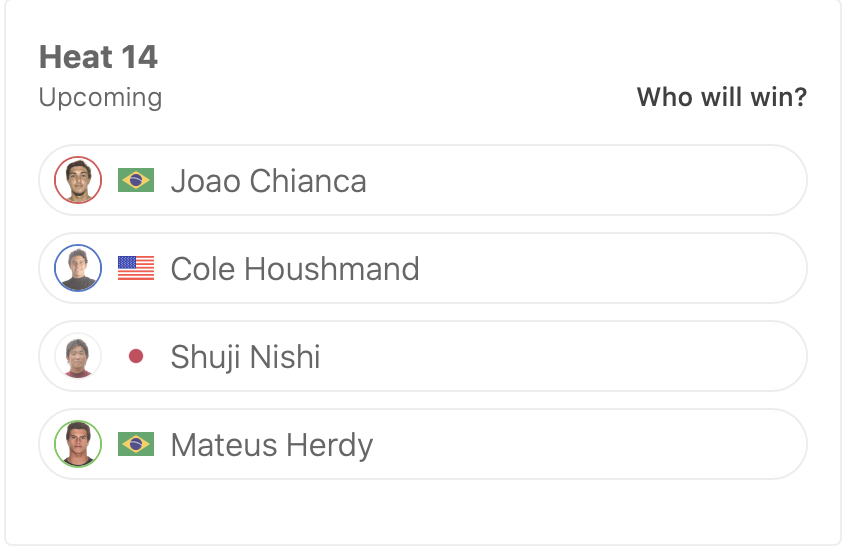Click Shuji Nishi's avatar photo
This screenshot has height=556, width=848.
click(x=78, y=356)
